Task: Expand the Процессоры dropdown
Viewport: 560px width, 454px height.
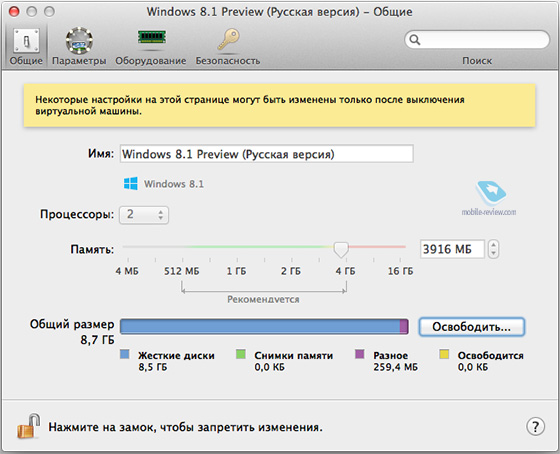Action: (x=144, y=215)
